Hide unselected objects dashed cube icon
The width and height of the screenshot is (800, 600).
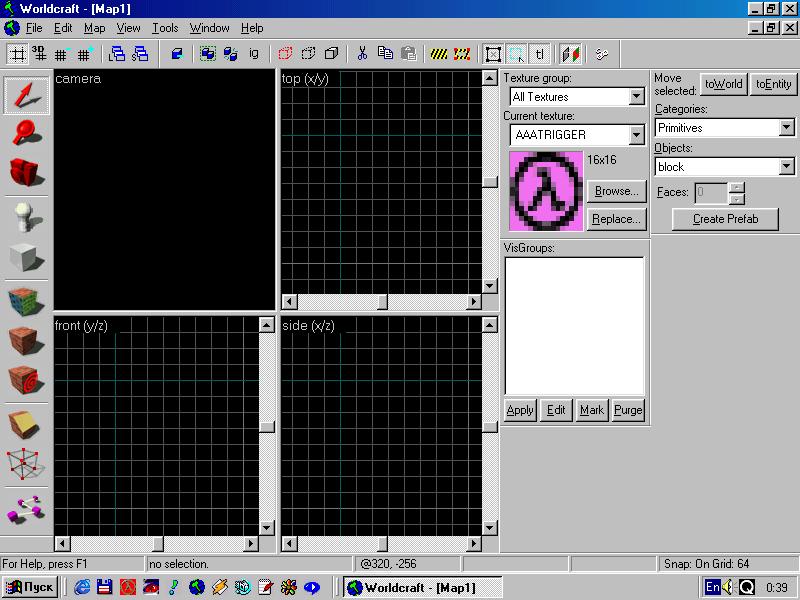tap(308, 54)
